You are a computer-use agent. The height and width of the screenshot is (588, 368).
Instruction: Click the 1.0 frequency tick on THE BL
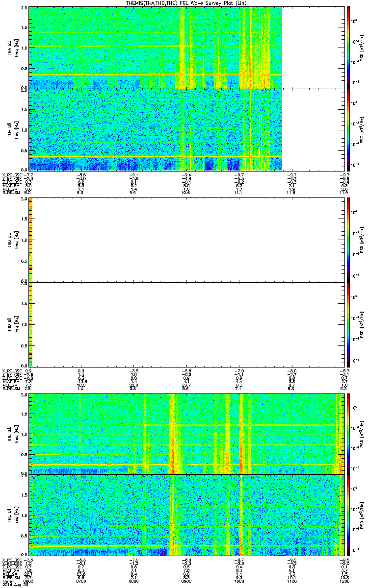[x=25, y=433]
